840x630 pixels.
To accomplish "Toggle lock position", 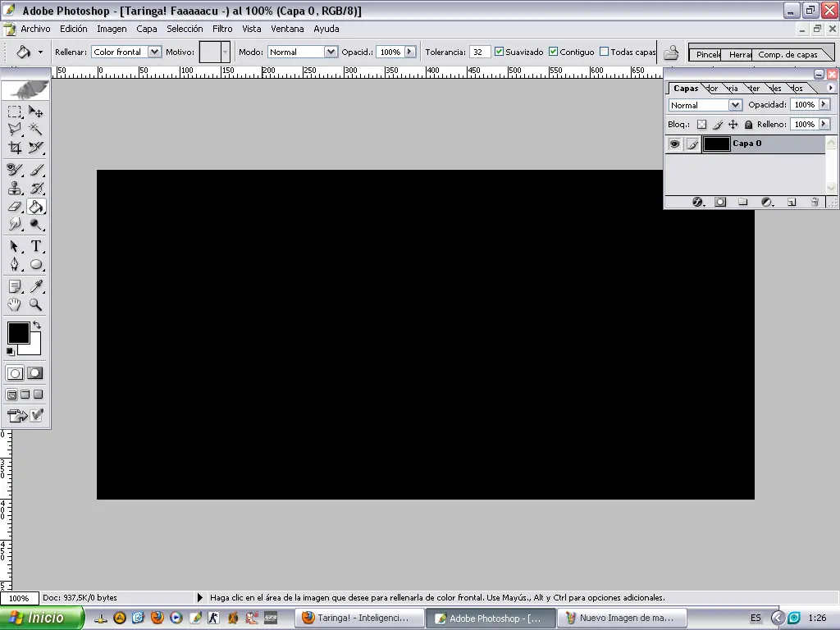I will click(733, 125).
